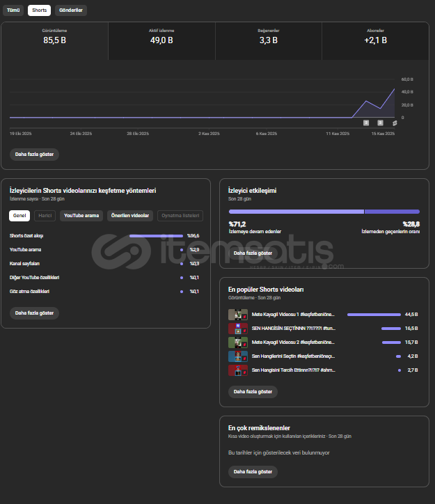The width and height of the screenshot is (435, 504).
Task: Select the Önerilen videolar filter chip
Action: pos(130,216)
